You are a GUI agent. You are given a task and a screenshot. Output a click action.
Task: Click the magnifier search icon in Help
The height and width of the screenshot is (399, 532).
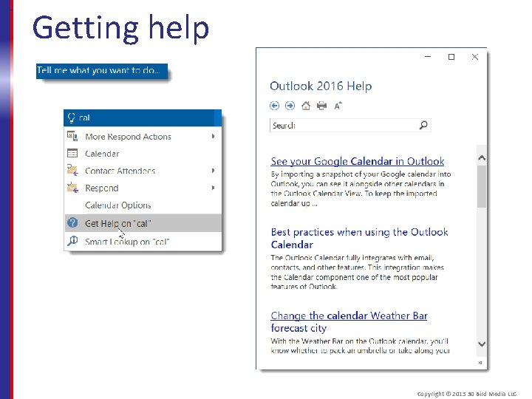coord(423,125)
